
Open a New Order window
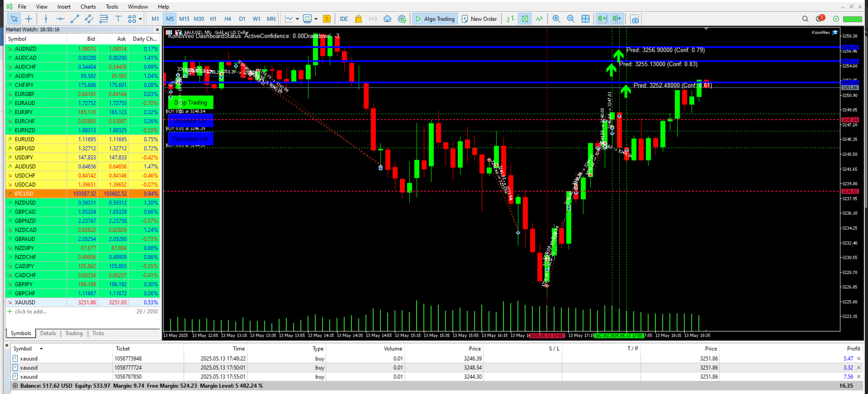[x=479, y=19]
